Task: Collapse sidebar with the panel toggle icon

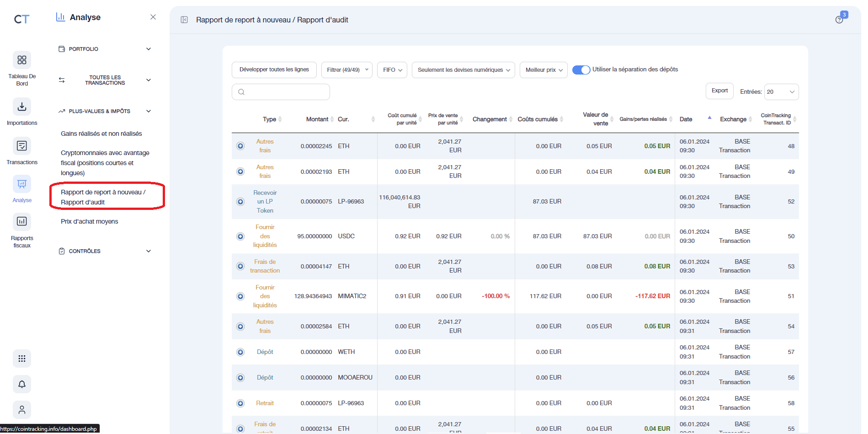Action: [x=184, y=20]
